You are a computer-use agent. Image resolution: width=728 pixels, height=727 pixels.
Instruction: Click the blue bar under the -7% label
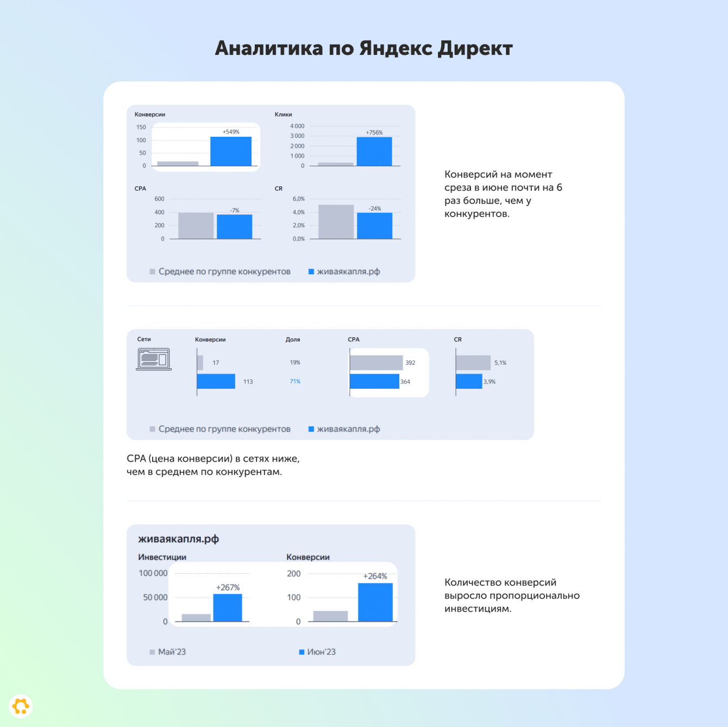coord(235,227)
